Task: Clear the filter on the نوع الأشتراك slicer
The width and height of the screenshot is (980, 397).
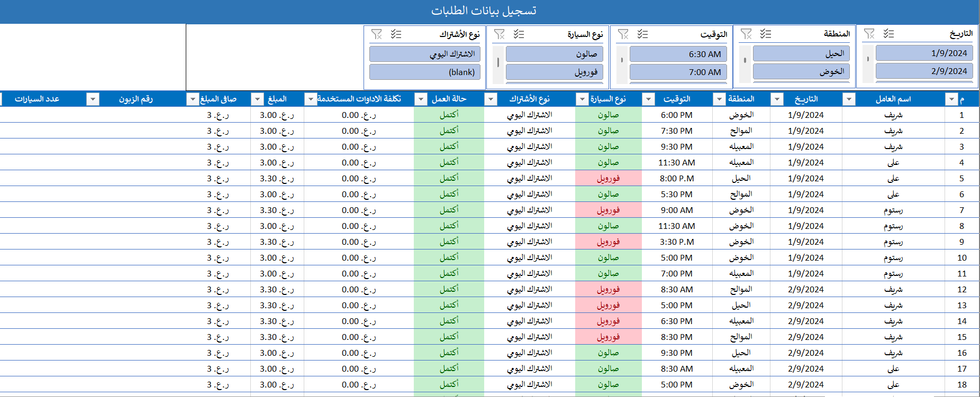Action: (x=377, y=34)
